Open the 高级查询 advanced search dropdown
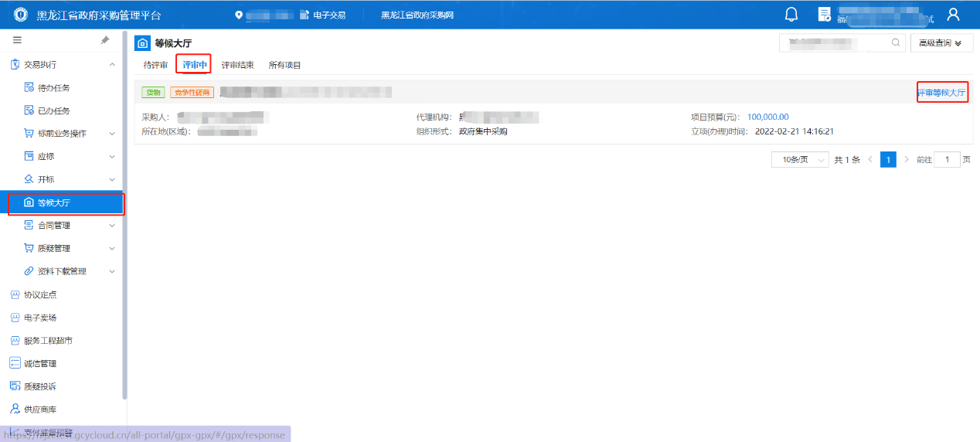Screen dimensions: 980x442 (x=941, y=43)
